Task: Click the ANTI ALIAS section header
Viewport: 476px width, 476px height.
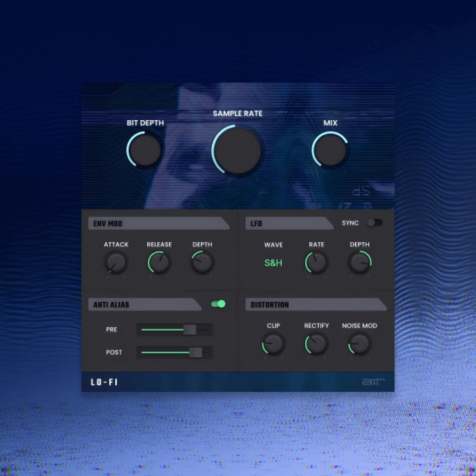Action: point(145,304)
